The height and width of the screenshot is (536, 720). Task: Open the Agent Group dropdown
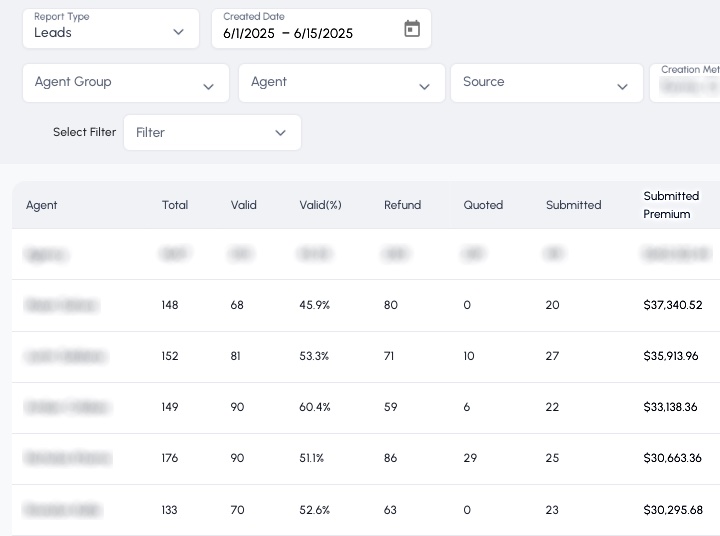pyautogui.click(x=126, y=83)
